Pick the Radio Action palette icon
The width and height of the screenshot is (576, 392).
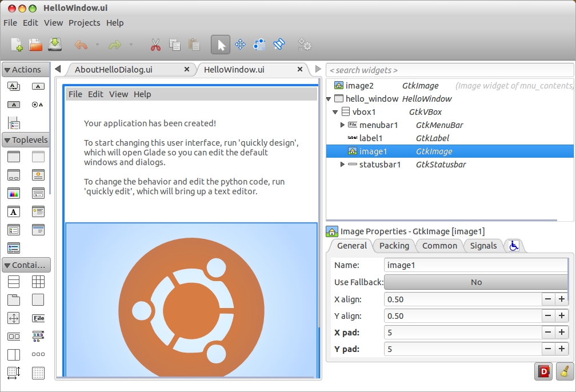click(38, 105)
